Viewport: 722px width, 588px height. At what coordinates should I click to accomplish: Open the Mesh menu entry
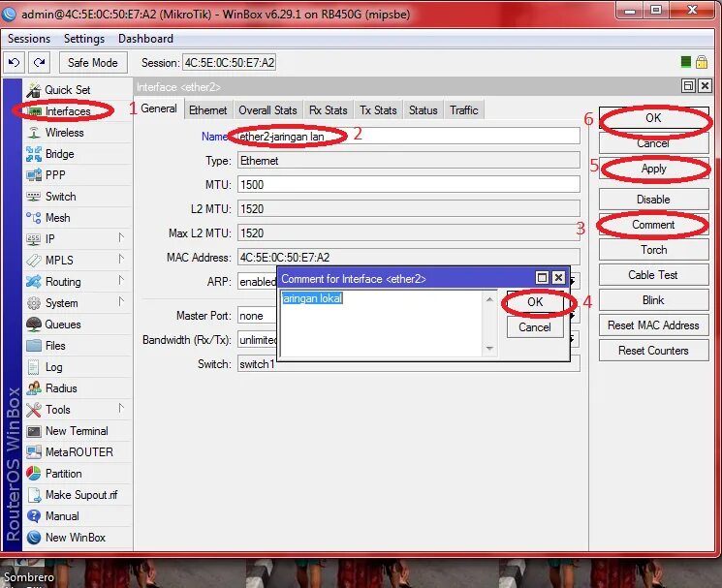(78, 218)
